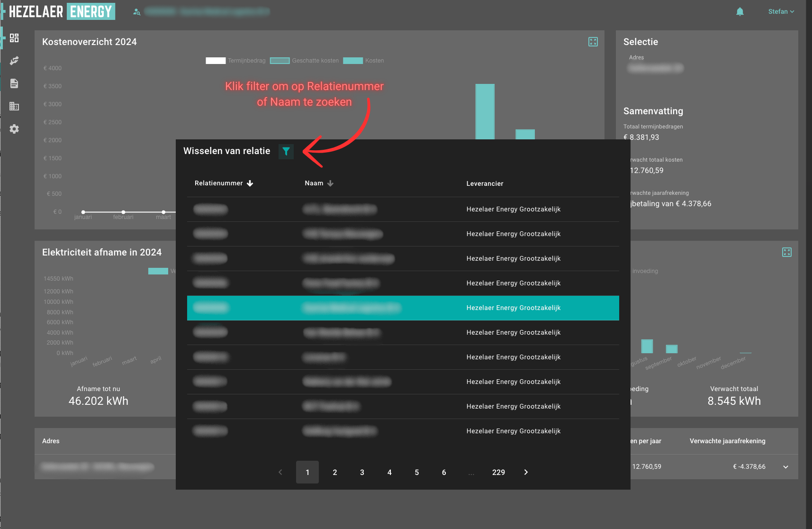
Task: Select the highlighted teal relation row
Action: (x=403, y=308)
